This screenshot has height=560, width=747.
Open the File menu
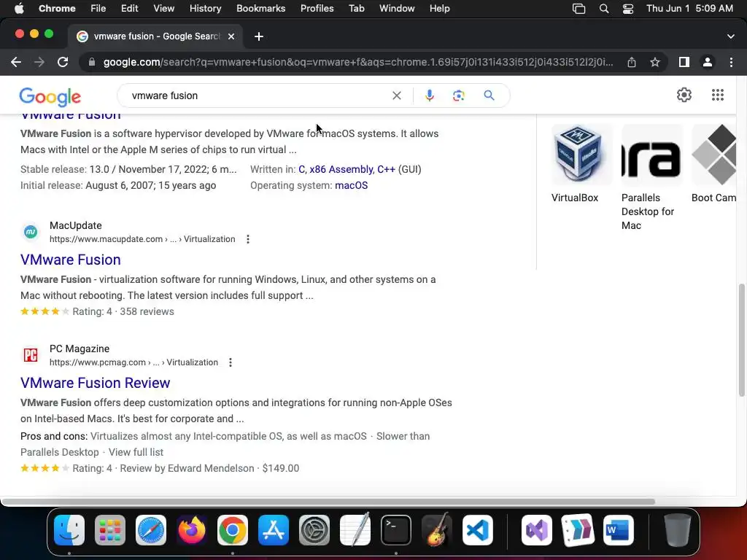coord(98,9)
